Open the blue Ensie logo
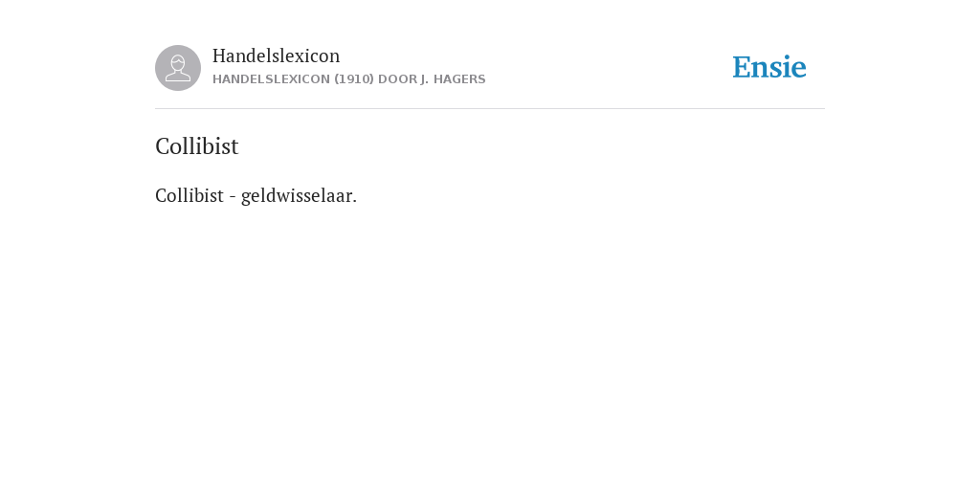 pyautogui.click(x=769, y=68)
